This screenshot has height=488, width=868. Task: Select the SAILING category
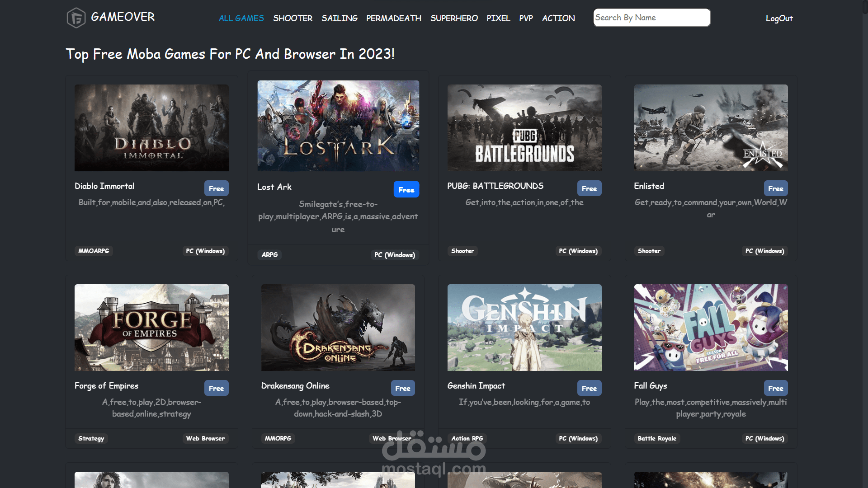coord(340,18)
